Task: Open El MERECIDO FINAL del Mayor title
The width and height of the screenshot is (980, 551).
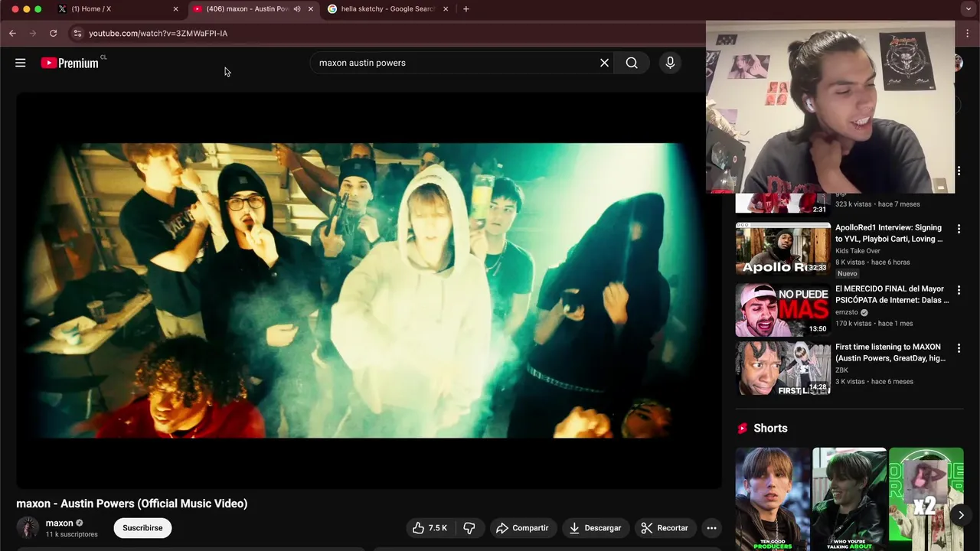Action: [892, 295]
